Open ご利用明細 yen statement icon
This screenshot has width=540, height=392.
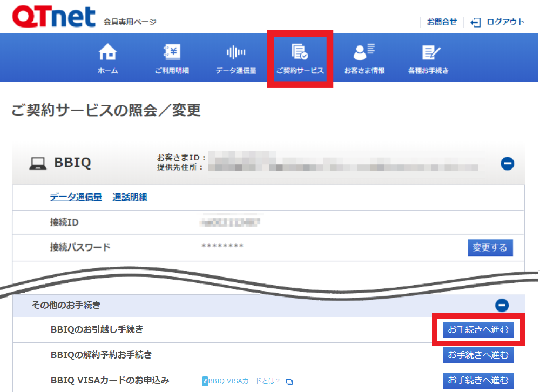[172, 52]
